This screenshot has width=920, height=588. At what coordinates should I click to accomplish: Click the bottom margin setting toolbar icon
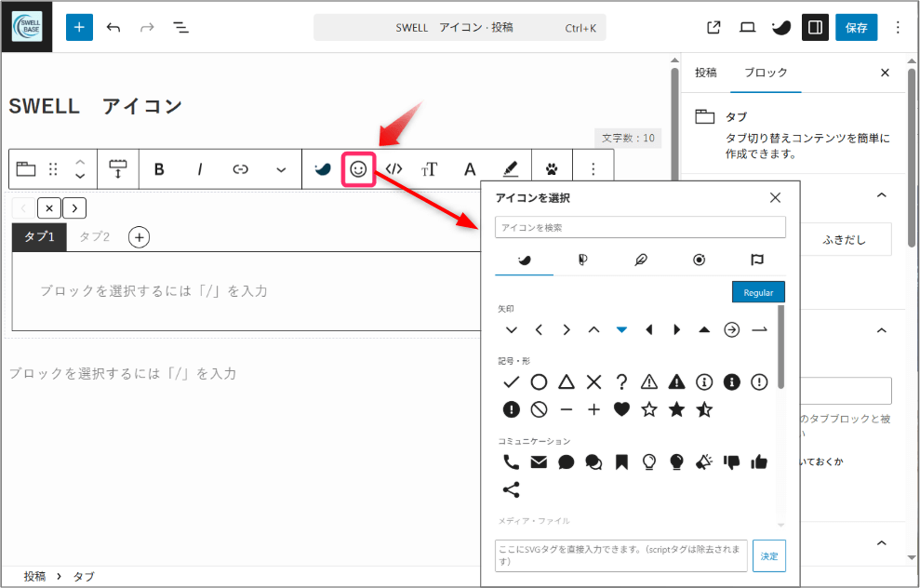pos(118,169)
